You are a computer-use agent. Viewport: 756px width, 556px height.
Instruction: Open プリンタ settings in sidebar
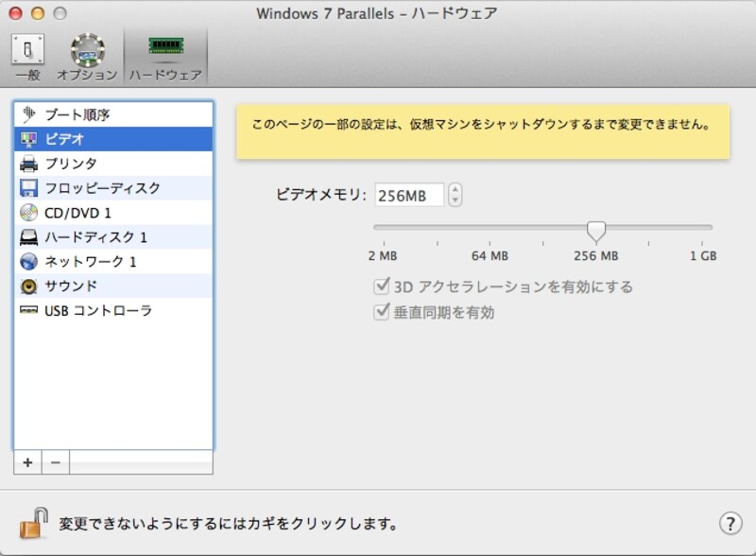[x=66, y=163]
